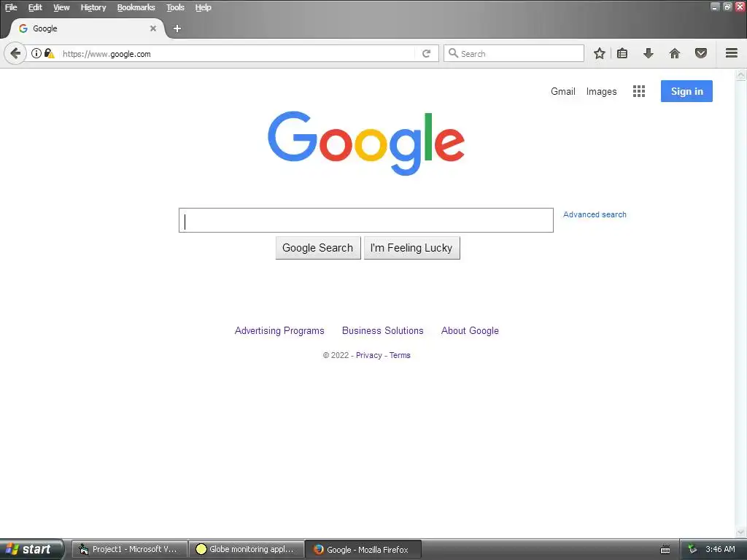The width and height of the screenshot is (747, 560).
Task: Open the Bookmarks menu
Action: coord(136,7)
